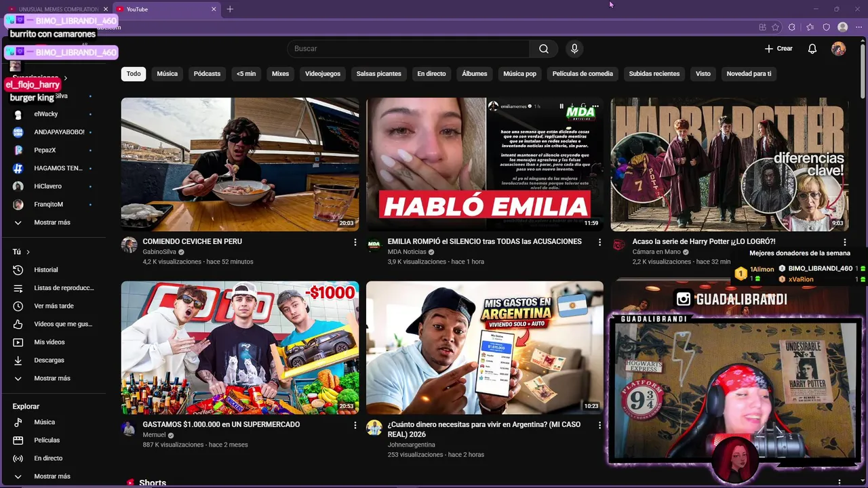
Task: Click MDA Noticias channel avatar
Action: click(374, 245)
